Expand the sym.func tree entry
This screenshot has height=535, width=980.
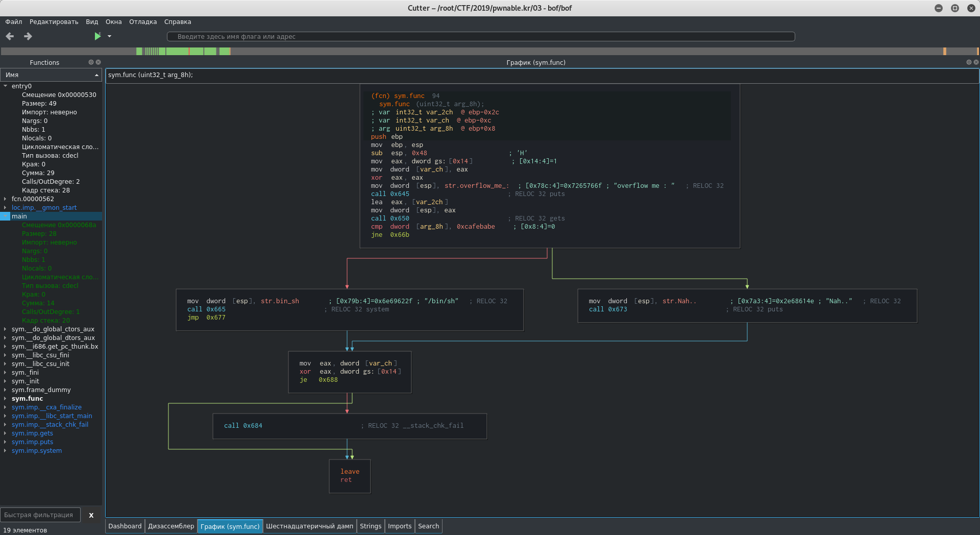coord(5,399)
